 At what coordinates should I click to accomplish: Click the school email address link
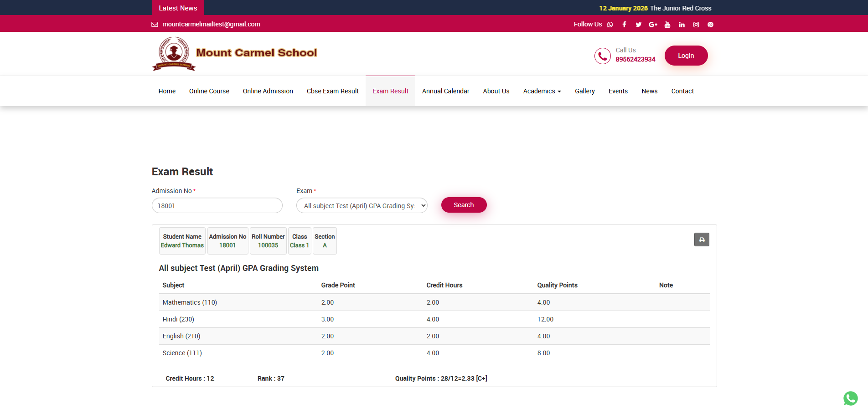[211, 24]
